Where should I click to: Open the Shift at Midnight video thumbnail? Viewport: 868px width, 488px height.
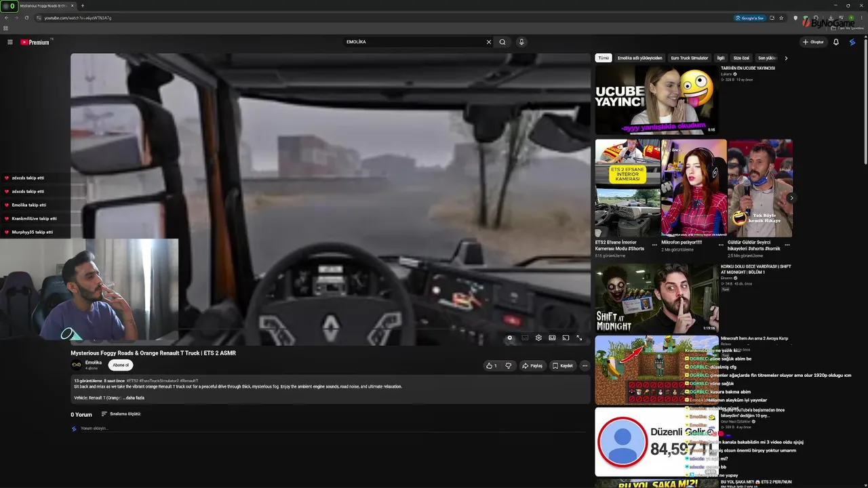[656, 298]
